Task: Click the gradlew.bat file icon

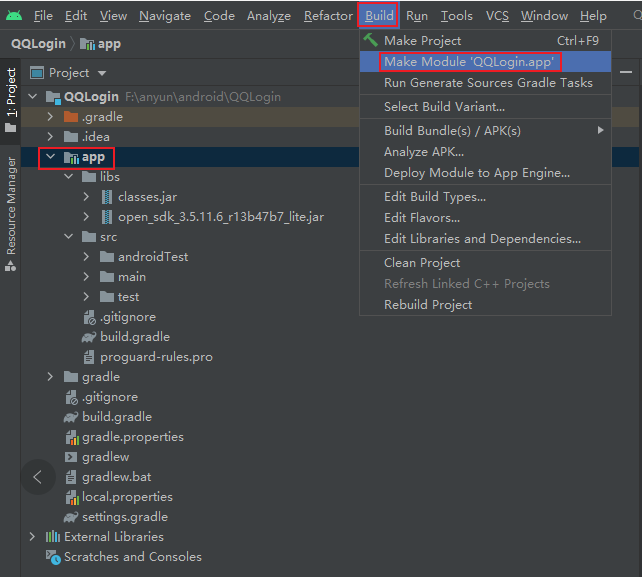Action: (71, 477)
